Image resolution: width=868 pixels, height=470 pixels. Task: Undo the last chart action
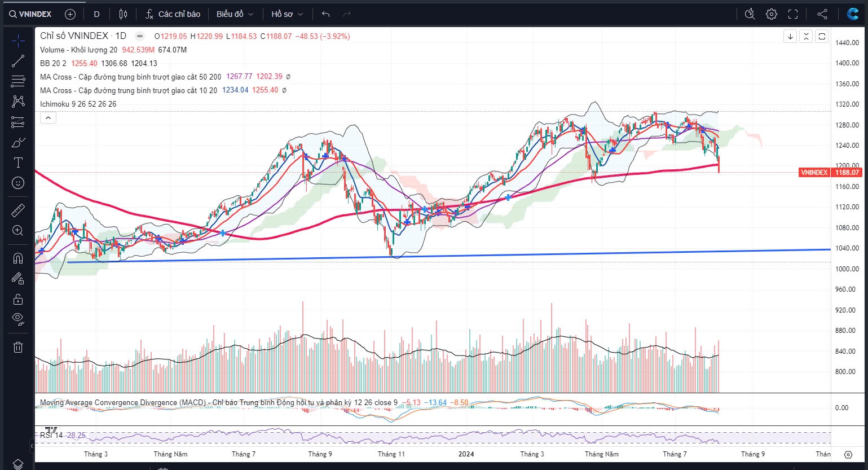(325, 14)
